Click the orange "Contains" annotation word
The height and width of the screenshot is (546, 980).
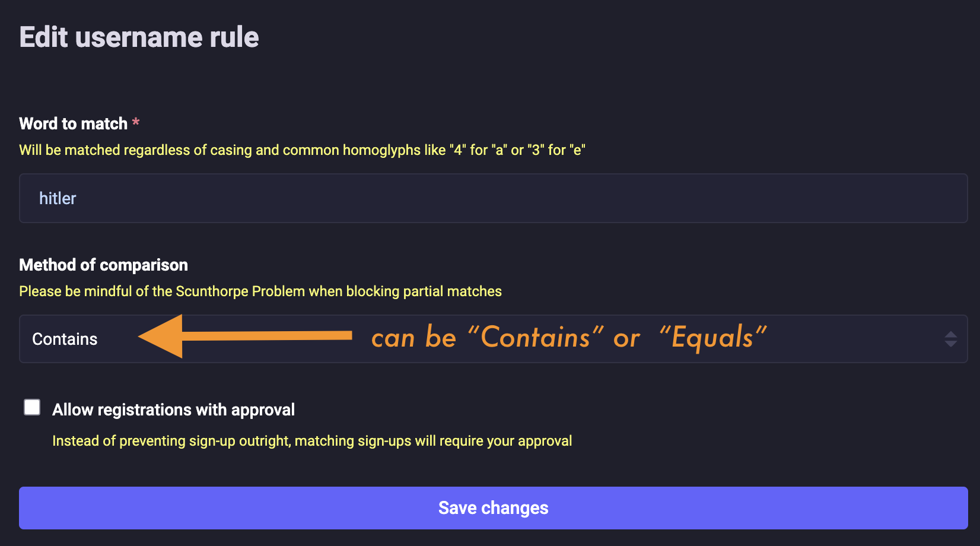535,337
